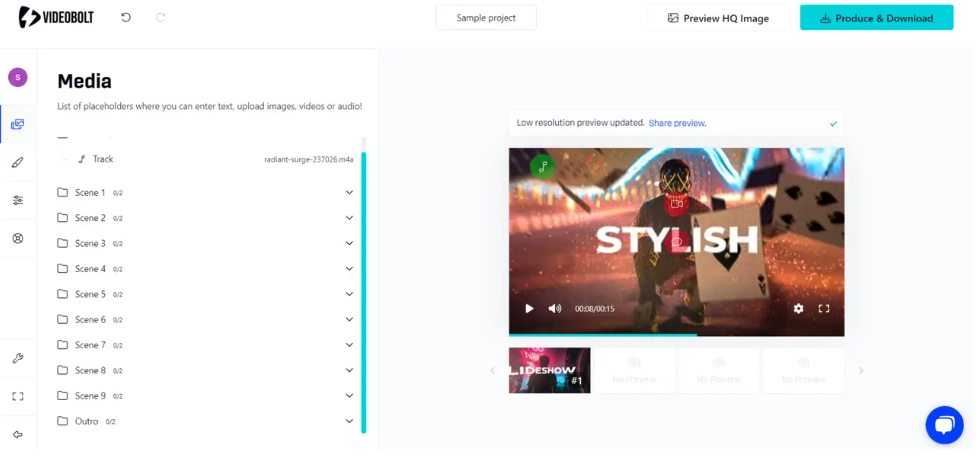Select the last No Preview thumbnail
The image size is (976, 473).
(x=804, y=370)
